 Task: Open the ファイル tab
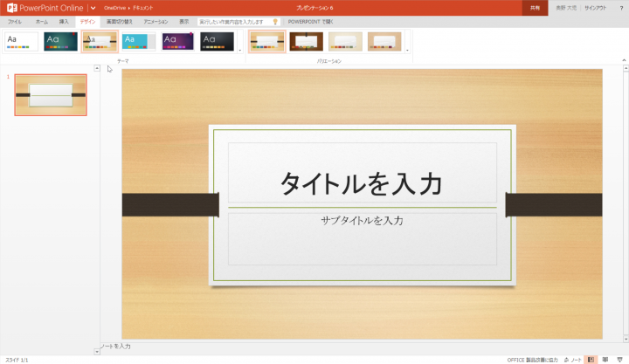tap(15, 22)
